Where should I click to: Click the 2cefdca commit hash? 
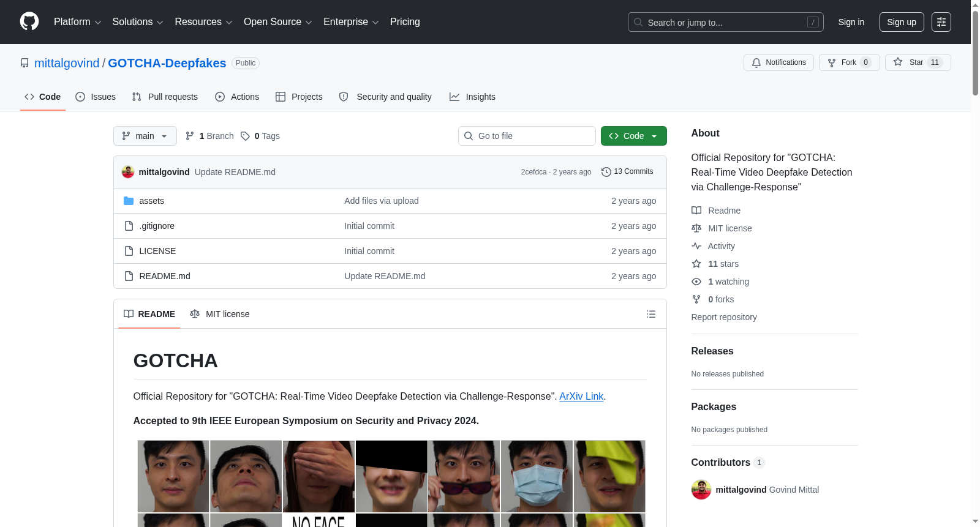pos(533,172)
